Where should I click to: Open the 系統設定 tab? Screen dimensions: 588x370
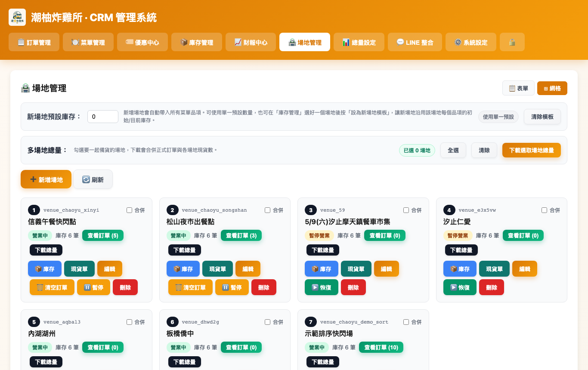click(471, 42)
